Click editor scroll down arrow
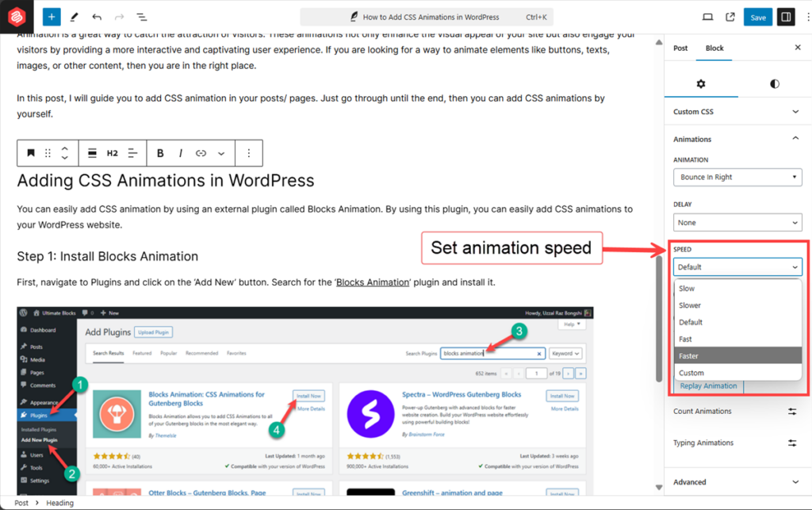This screenshot has height=510, width=812. (659, 487)
